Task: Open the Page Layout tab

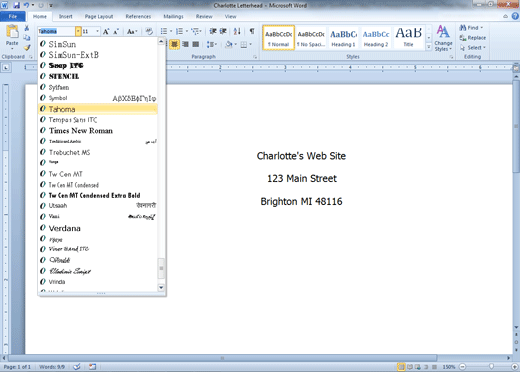Action: click(x=99, y=16)
